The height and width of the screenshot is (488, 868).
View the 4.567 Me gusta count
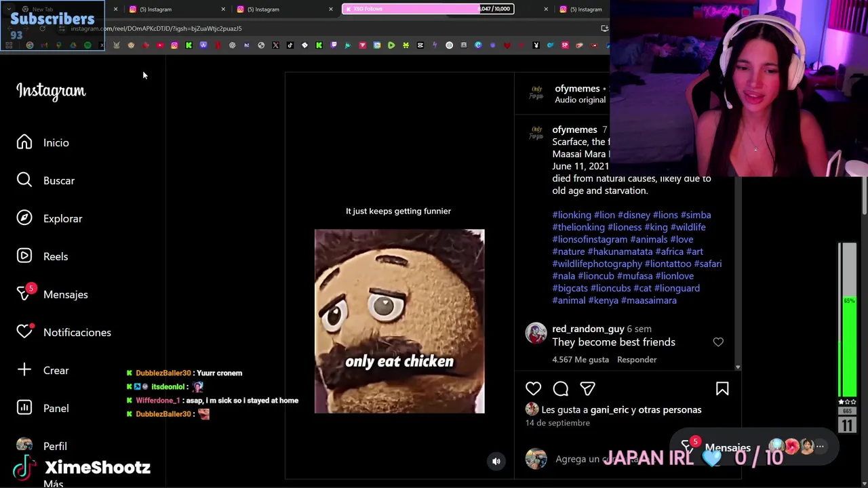580,359
